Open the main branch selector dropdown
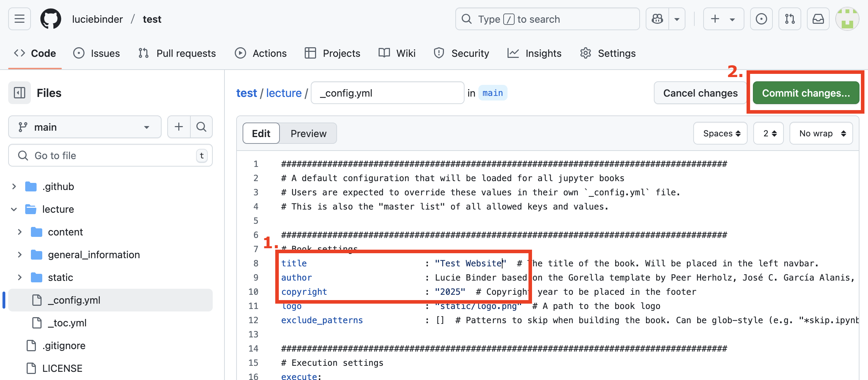 click(x=85, y=127)
